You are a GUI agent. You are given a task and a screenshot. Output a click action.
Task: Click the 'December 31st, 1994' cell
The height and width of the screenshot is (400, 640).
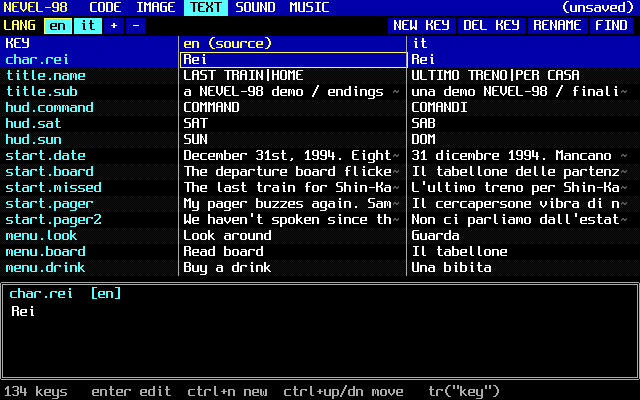(x=293, y=156)
